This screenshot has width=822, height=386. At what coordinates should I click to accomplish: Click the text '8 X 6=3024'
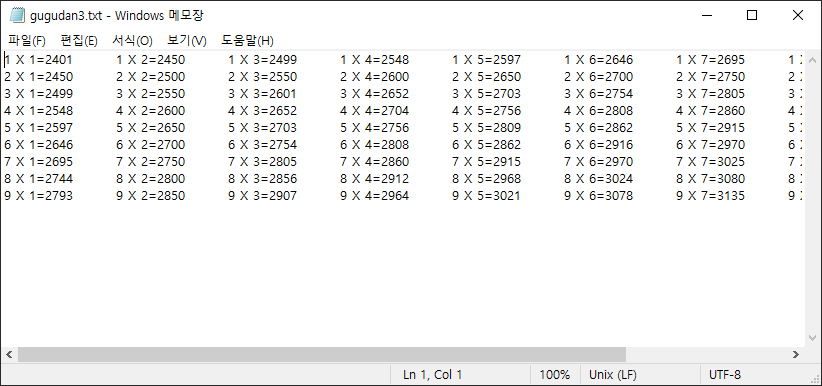(599, 179)
